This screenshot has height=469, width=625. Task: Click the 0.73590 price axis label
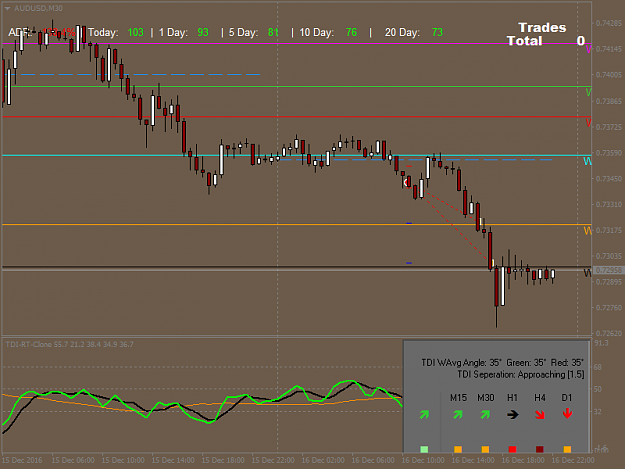point(608,153)
